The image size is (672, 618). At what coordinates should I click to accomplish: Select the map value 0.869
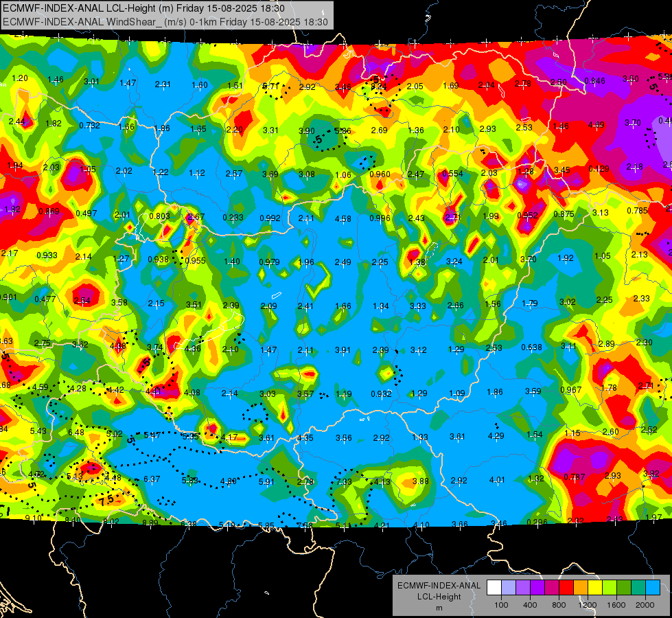(49, 211)
